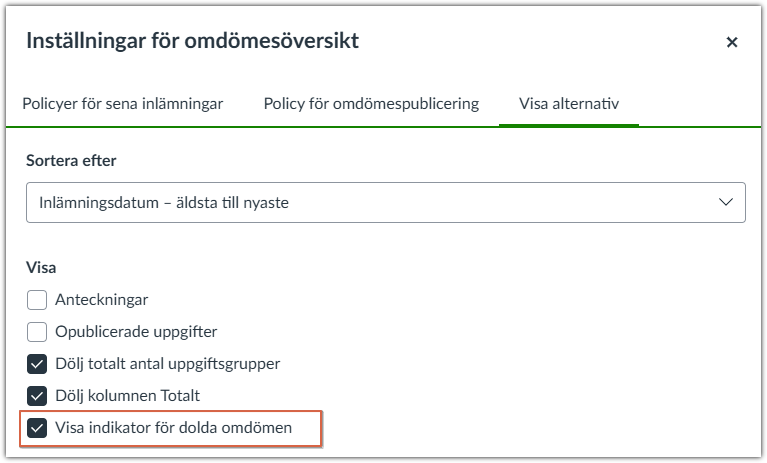767x463 pixels.
Task: Switch to Policy för omdömespublicering tab
Action: pos(371,103)
